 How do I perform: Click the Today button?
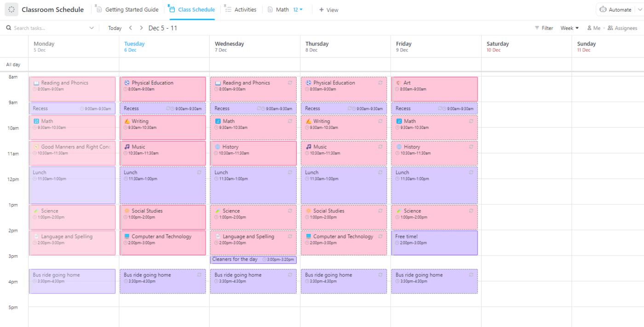tap(115, 28)
